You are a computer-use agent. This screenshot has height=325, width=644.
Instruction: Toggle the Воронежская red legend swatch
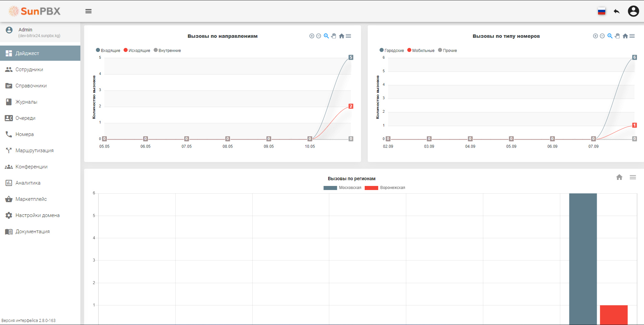(371, 188)
